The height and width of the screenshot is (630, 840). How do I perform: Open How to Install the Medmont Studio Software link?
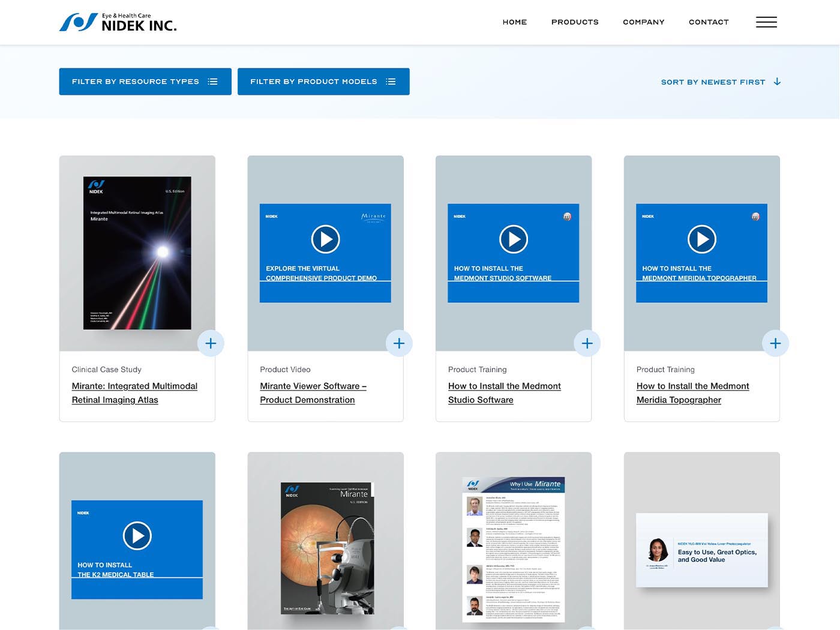505,393
